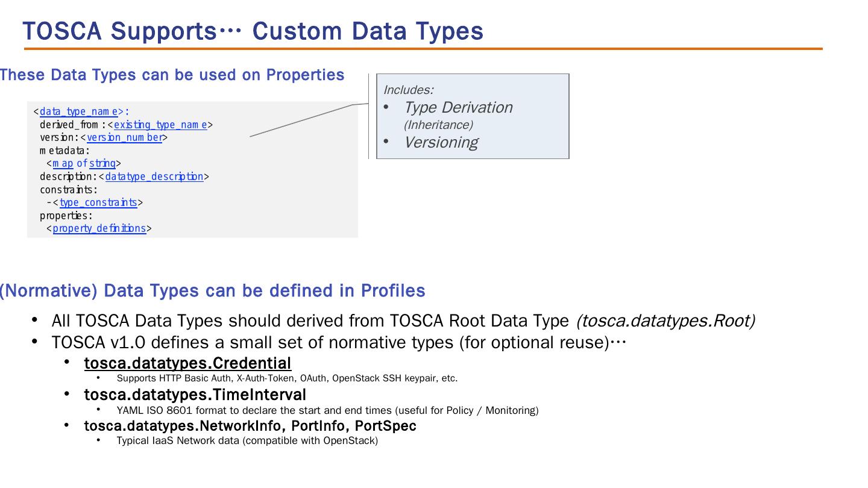Follow the type_constraints link
This screenshot has width=868, height=488.
click(x=98, y=202)
